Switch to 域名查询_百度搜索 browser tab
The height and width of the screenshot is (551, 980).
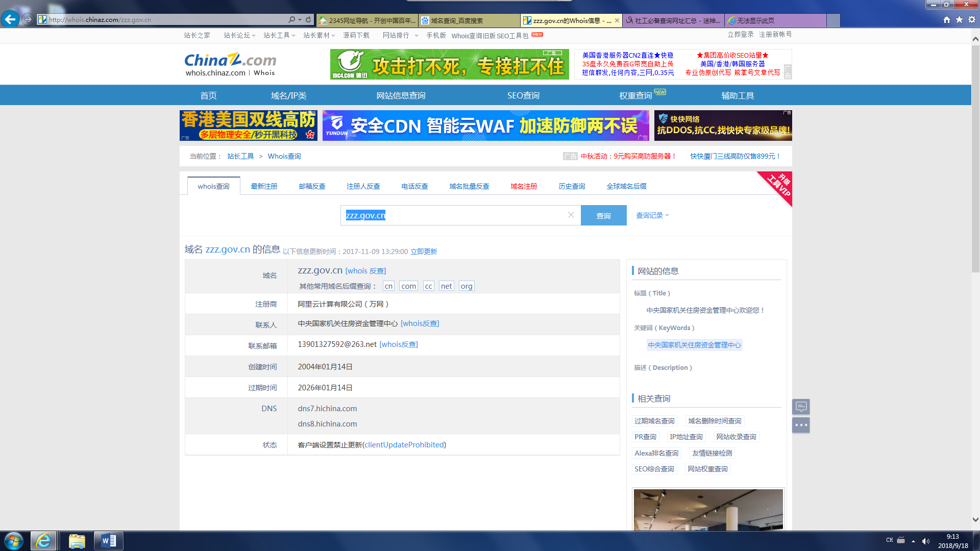tap(469, 20)
